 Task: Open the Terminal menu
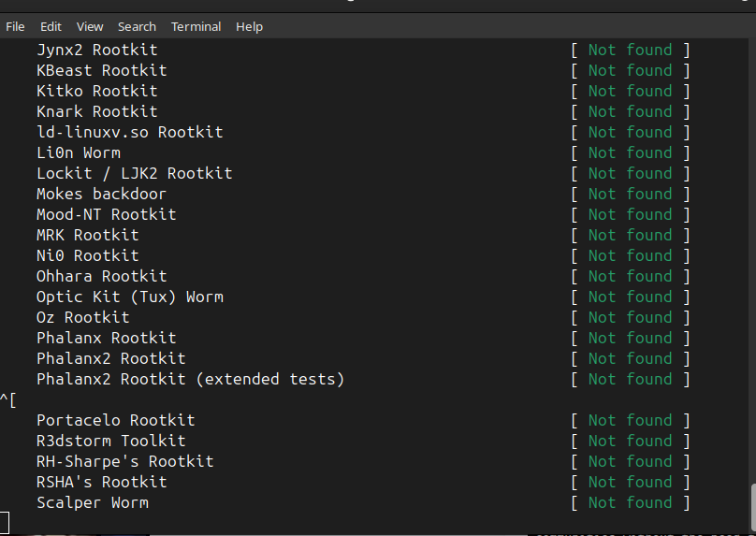pyautogui.click(x=196, y=27)
